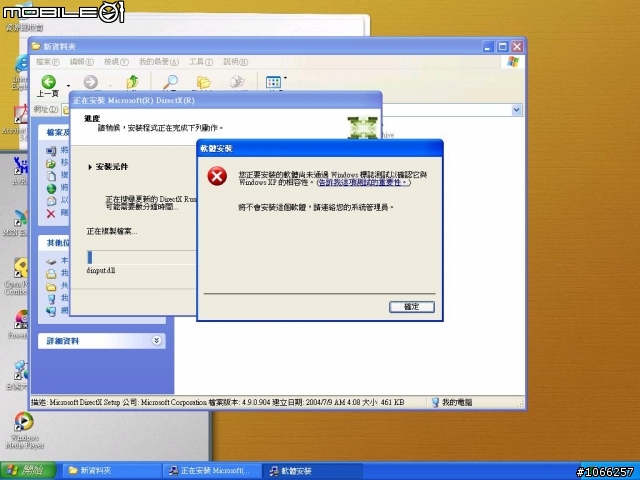Open Windows Media Player desktop icon
Viewport: 640px width, 480px height.
pyautogui.click(x=24, y=431)
